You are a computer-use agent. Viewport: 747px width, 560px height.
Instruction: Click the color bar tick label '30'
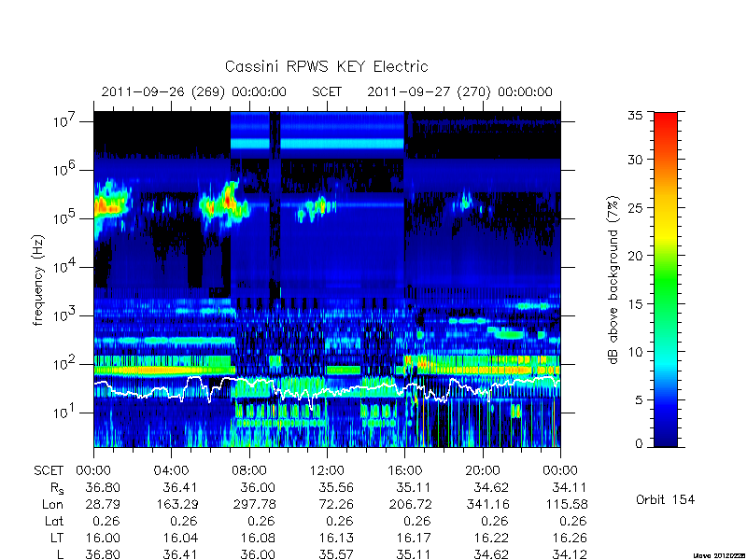635,159
